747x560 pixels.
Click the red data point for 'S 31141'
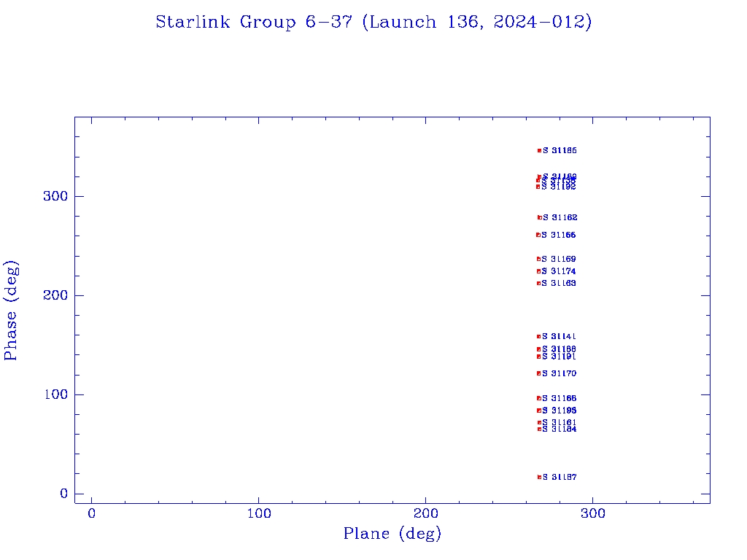tap(539, 337)
